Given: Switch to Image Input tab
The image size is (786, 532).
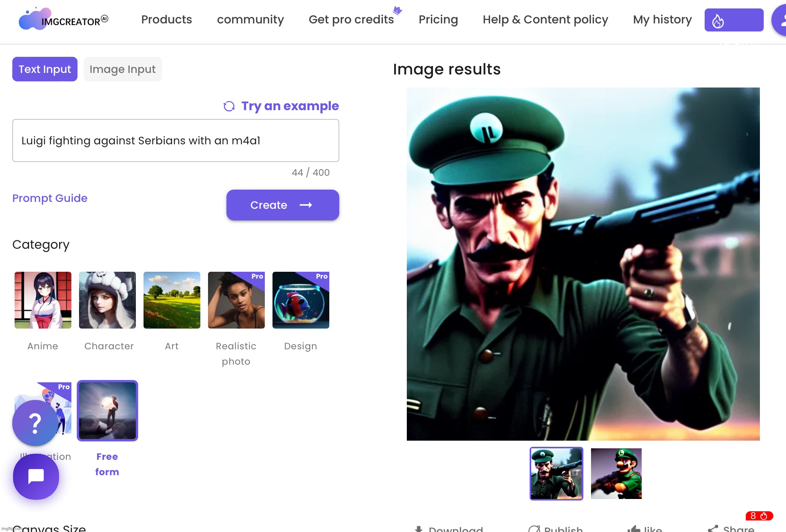Looking at the screenshot, I should coord(123,69).
